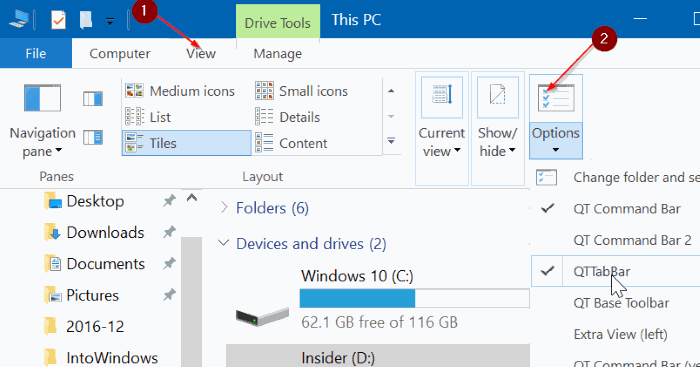Collapse the Devices and drives group
700x367 pixels.
[x=224, y=243]
